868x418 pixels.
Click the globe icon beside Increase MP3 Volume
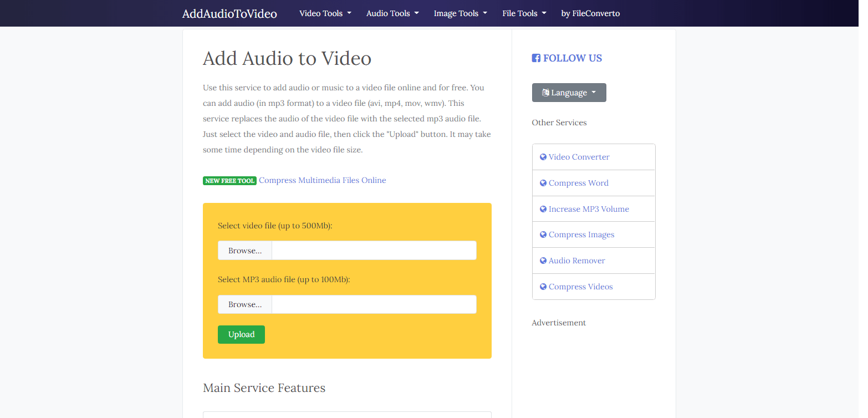pyautogui.click(x=543, y=209)
